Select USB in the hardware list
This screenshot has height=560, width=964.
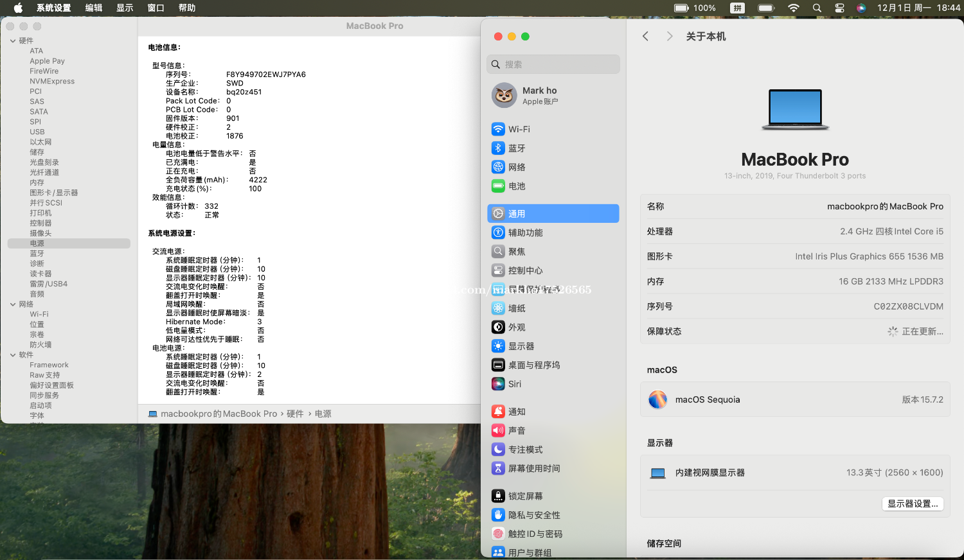(37, 132)
